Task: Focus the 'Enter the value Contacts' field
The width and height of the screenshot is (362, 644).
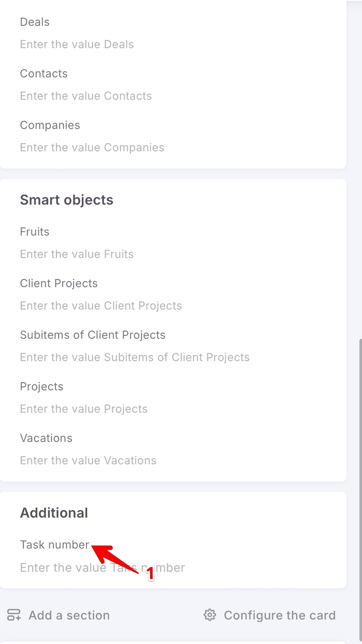Action: pyautogui.click(x=86, y=96)
